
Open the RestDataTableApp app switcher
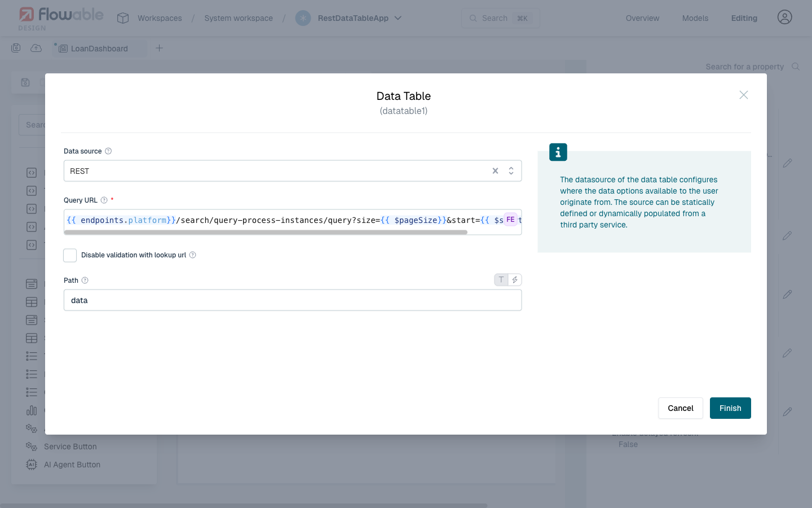point(398,17)
